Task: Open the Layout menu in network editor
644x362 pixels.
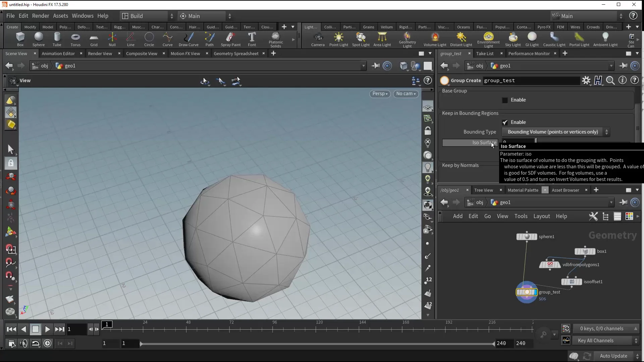Action: (x=541, y=216)
